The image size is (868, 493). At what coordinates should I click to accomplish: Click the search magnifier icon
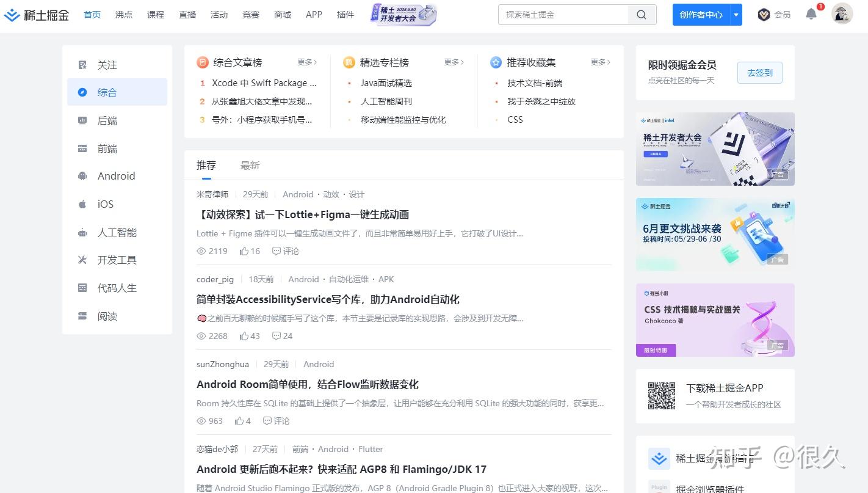pos(641,14)
